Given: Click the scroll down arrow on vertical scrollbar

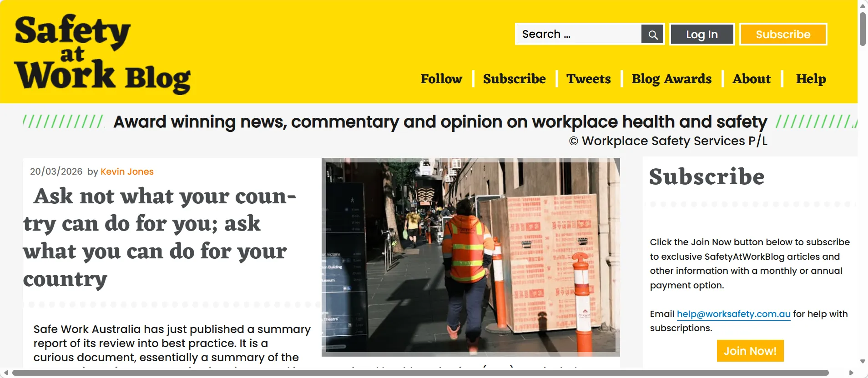Looking at the screenshot, I should [863, 362].
